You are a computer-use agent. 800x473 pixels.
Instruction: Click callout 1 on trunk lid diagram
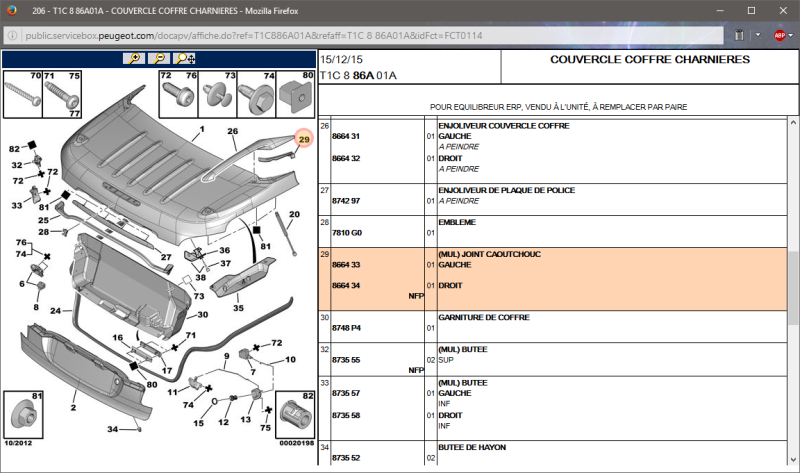click(202, 129)
